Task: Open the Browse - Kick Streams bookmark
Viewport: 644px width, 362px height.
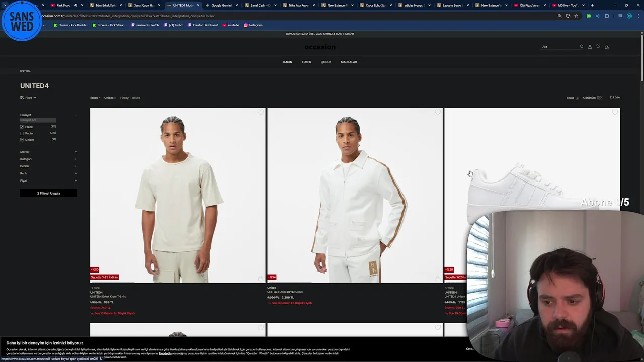Action: 109,25
